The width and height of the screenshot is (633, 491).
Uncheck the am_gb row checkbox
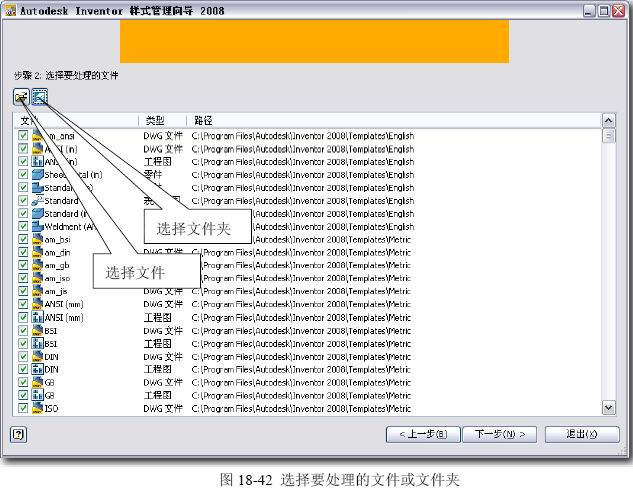click(x=23, y=265)
